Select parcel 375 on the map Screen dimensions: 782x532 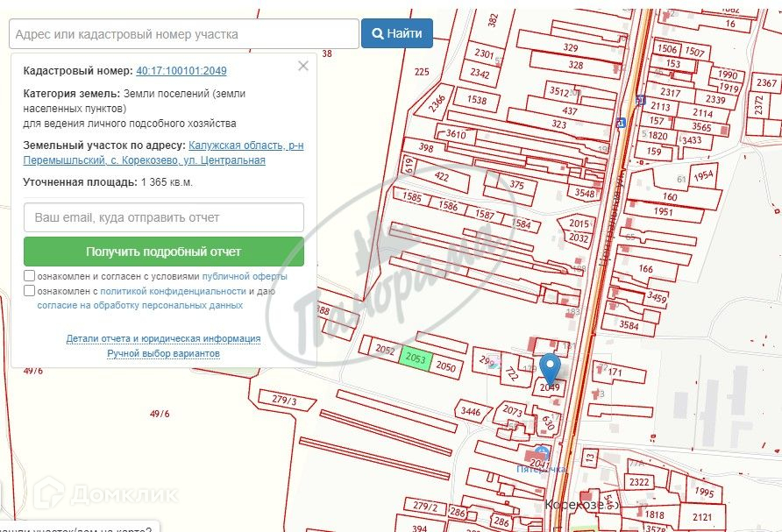coord(516,185)
